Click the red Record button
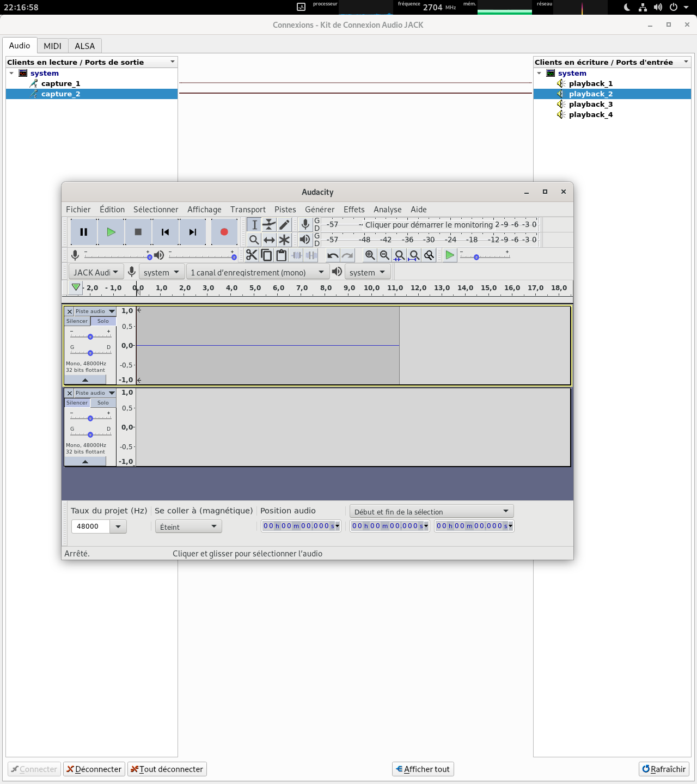Viewport: 697px width, 784px height. [x=224, y=232]
